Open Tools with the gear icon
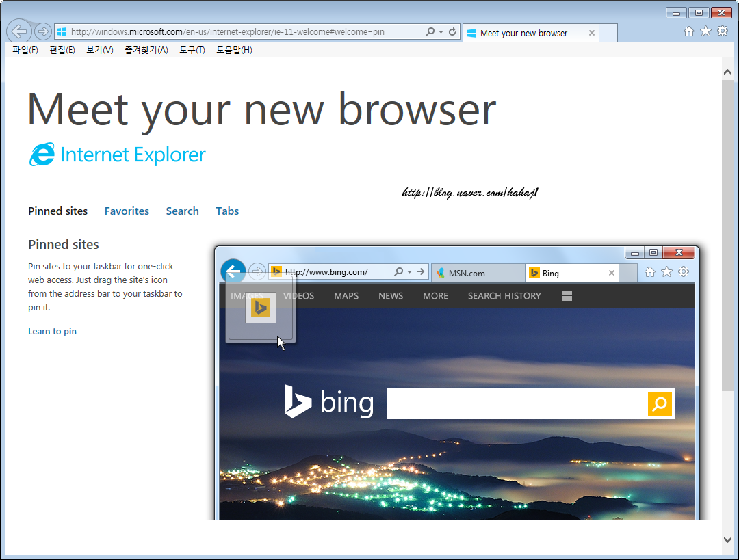 [723, 31]
